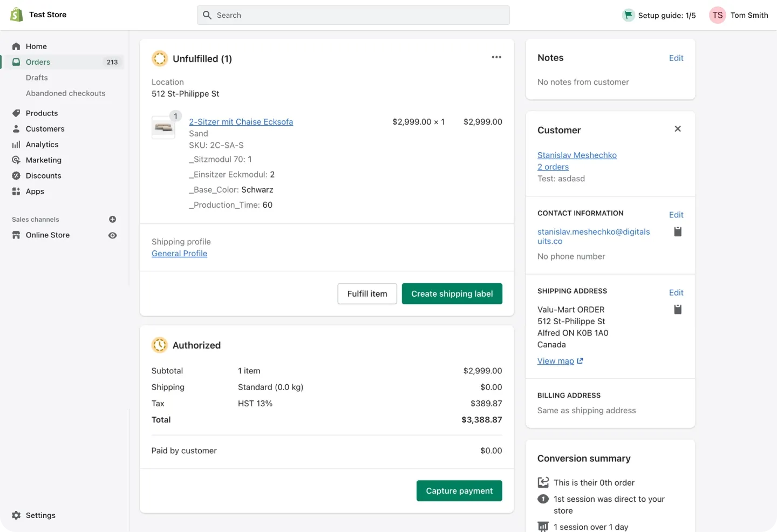The height and width of the screenshot is (532, 777).
Task: Click the Discounts icon in sidebar
Action: click(16, 176)
